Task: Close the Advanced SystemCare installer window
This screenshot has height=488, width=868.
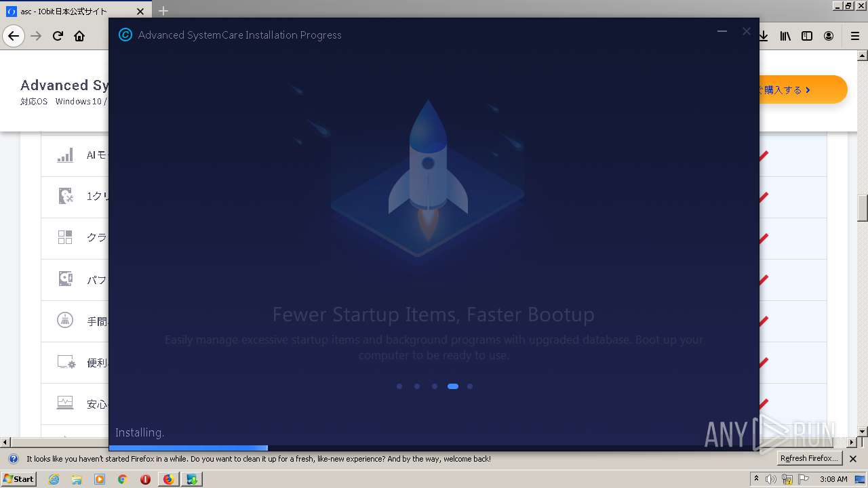Action: (747, 31)
